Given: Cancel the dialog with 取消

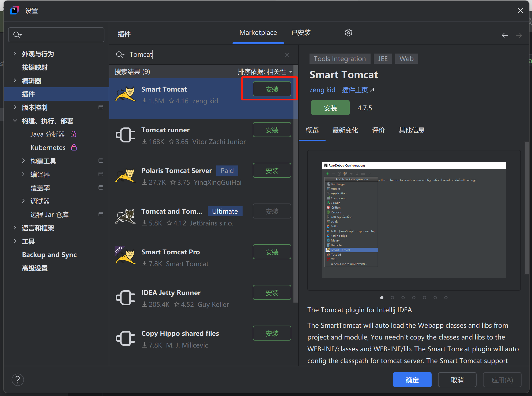Looking at the screenshot, I should click(x=457, y=380).
